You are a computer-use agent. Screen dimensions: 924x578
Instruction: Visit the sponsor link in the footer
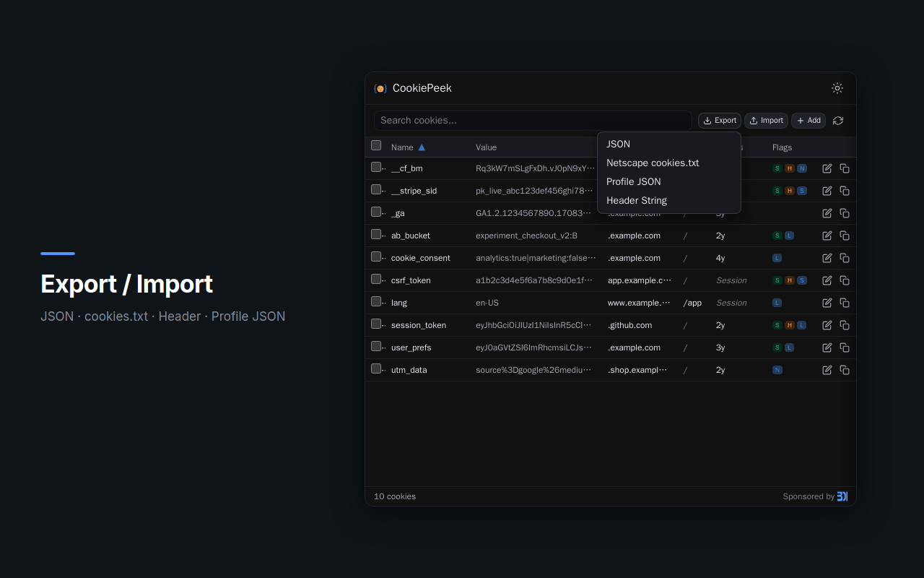842,496
